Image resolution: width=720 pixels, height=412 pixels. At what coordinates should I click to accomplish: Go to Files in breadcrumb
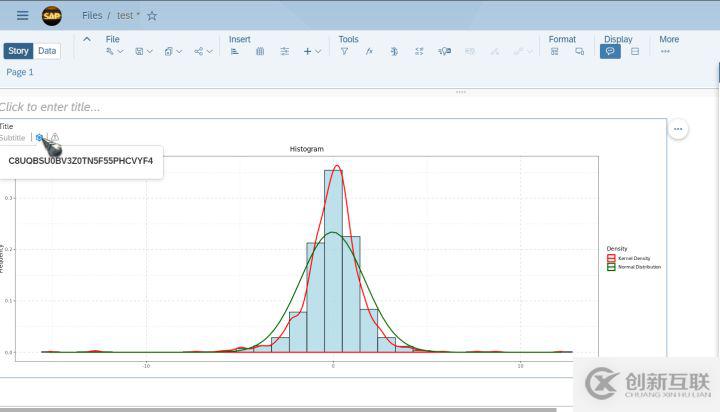tap(92, 16)
